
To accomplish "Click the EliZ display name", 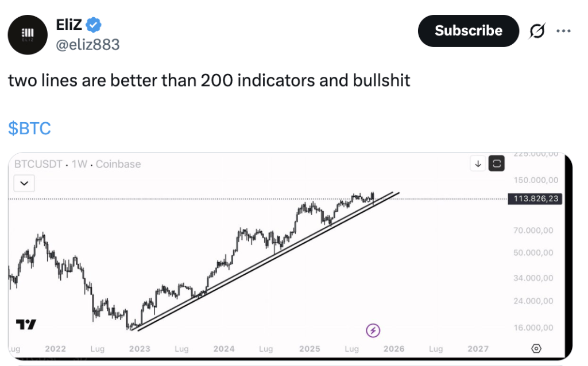I will coord(69,25).
